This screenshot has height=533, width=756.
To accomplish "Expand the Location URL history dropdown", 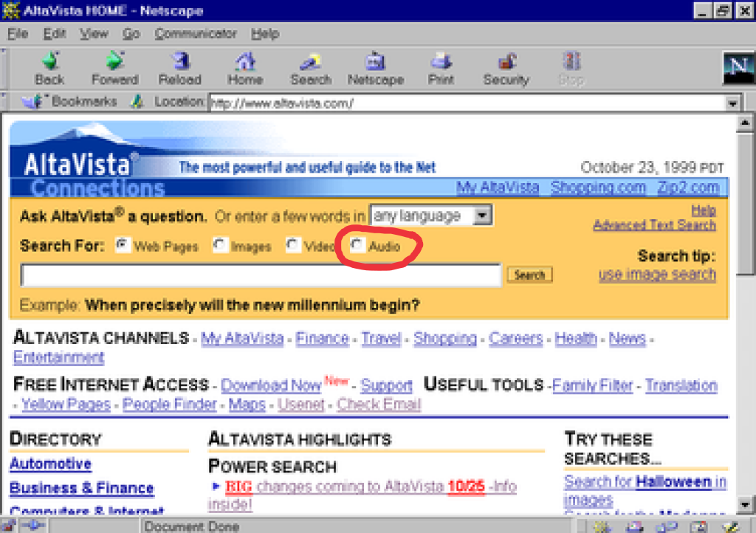I will click(x=732, y=103).
